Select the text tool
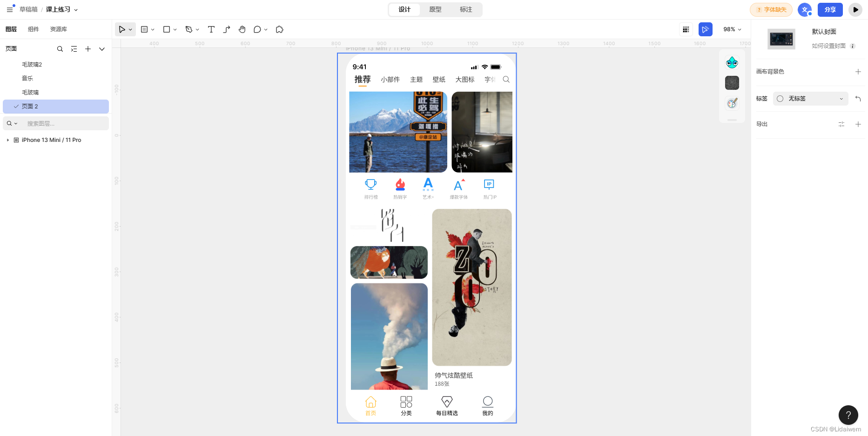868x436 pixels. (x=211, y=29)
